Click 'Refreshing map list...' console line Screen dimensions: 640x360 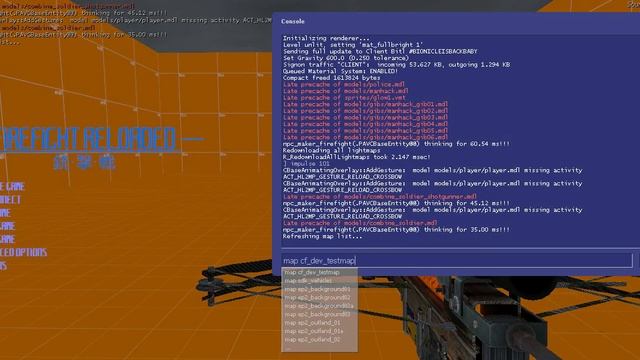[x=322, y=236]
